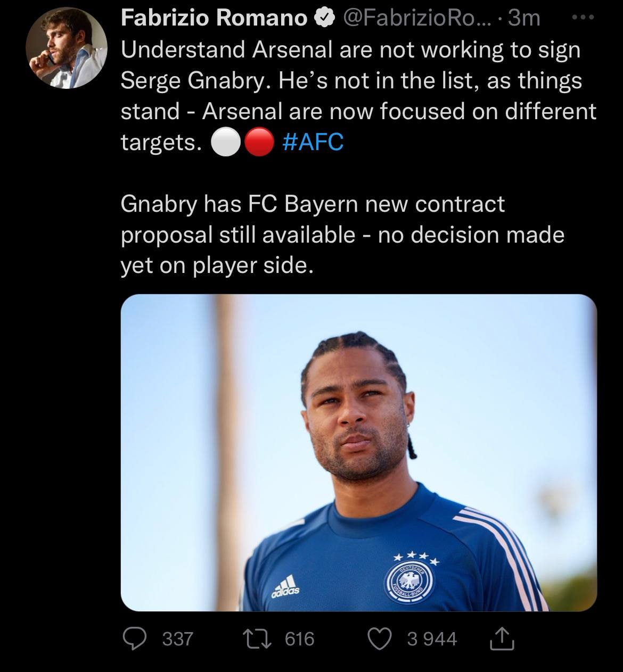
Task: Click the tweet text about Arsenal targets
Action: (x=351, y=81)
